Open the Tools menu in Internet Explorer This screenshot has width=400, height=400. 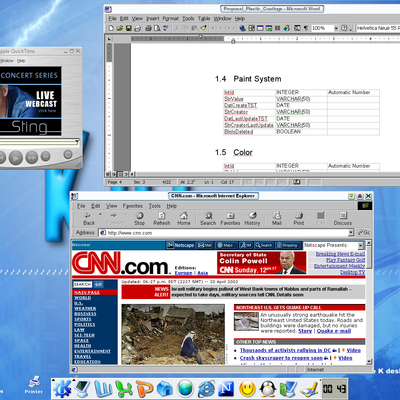[154, 206]
